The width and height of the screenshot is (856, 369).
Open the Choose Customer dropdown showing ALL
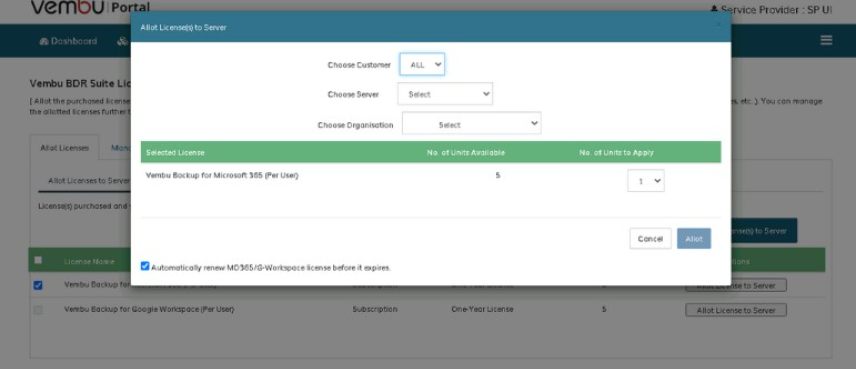coord(422,64)
